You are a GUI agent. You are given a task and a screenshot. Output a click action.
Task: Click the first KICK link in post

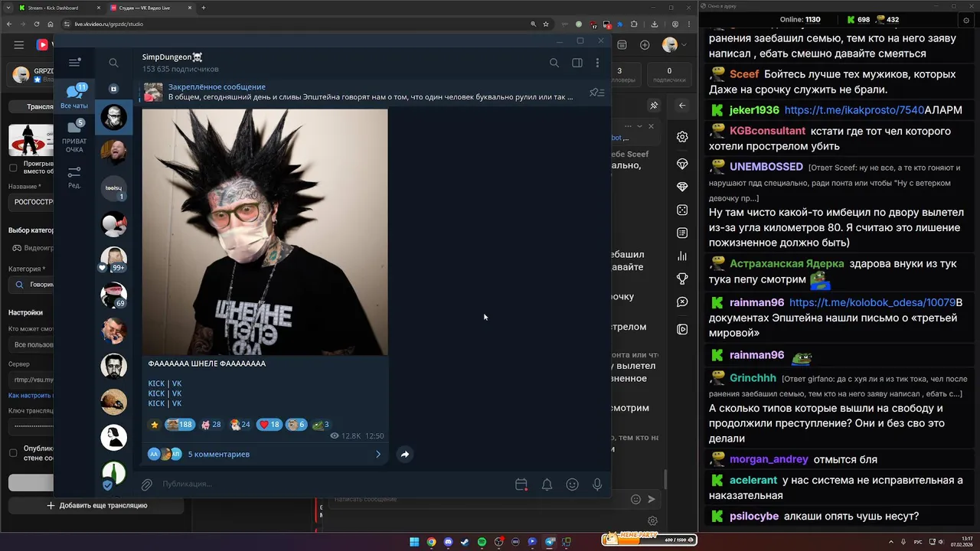(156, 383)
